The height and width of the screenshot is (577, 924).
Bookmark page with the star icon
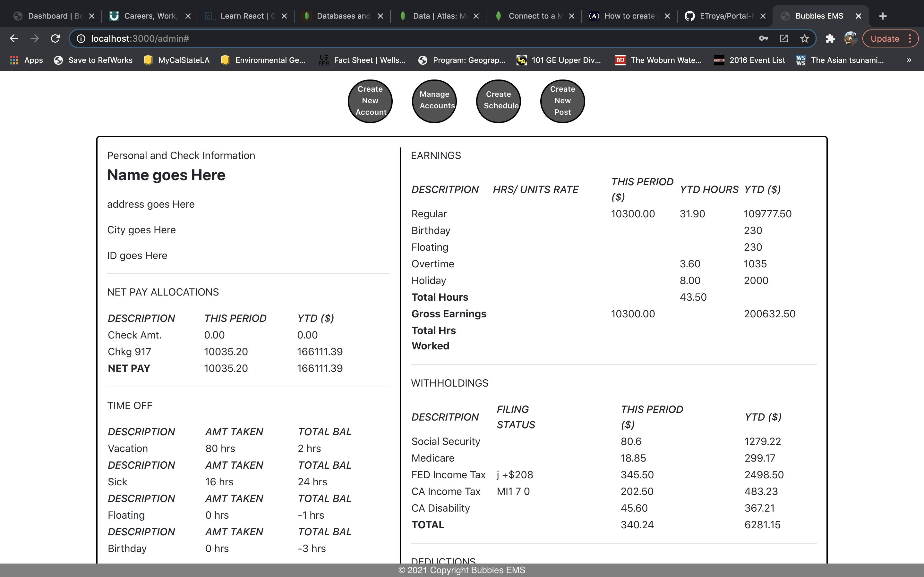(x=805, y=38)
